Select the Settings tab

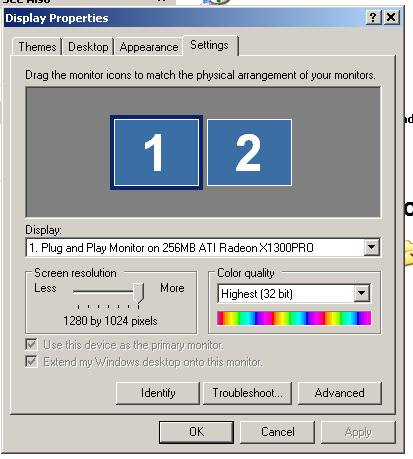click(x=210, y=45)
